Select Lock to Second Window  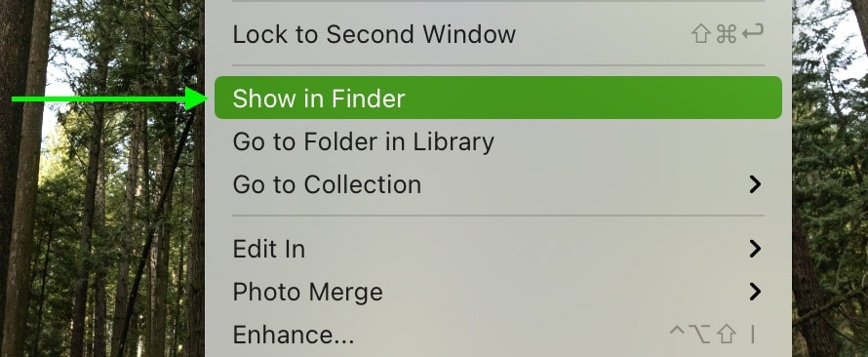(497, 34)
